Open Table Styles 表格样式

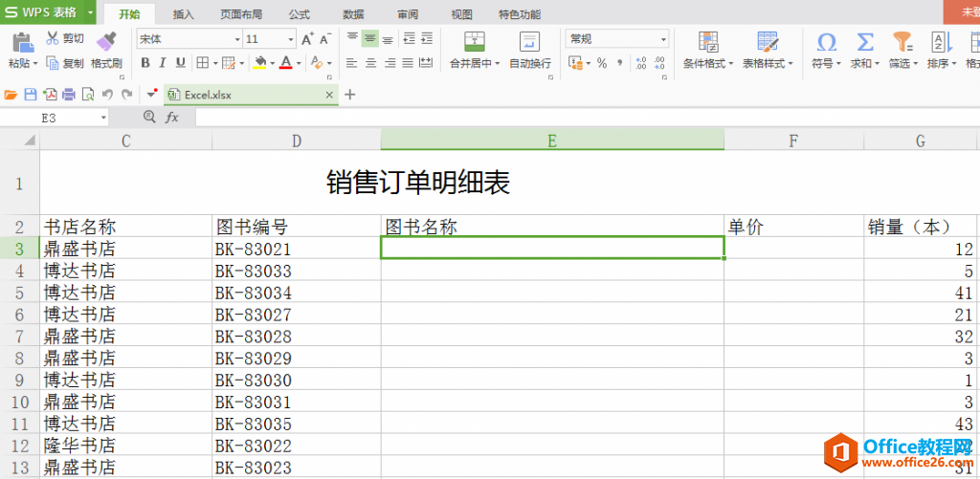[x=768, y=51]
